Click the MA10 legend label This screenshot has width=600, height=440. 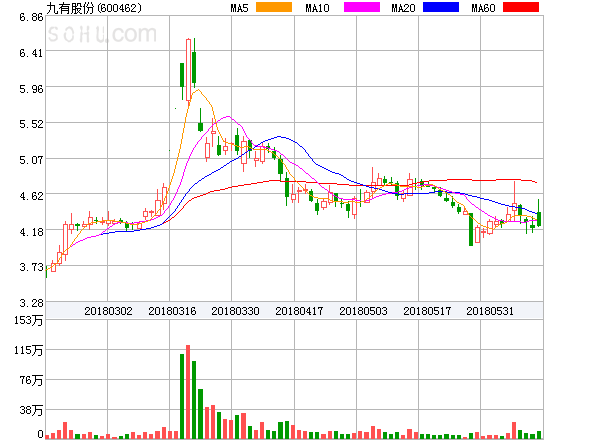coord(317,8)
